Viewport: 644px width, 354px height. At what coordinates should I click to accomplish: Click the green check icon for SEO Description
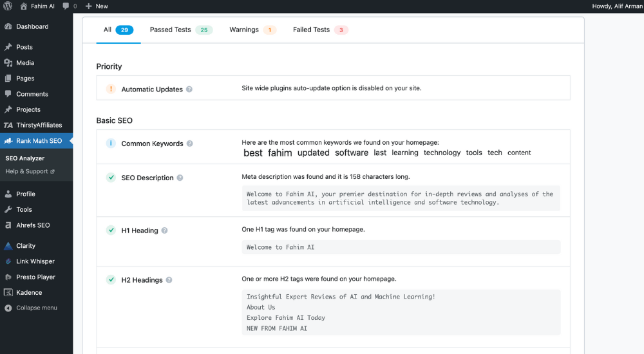click(x=111, y=178)
